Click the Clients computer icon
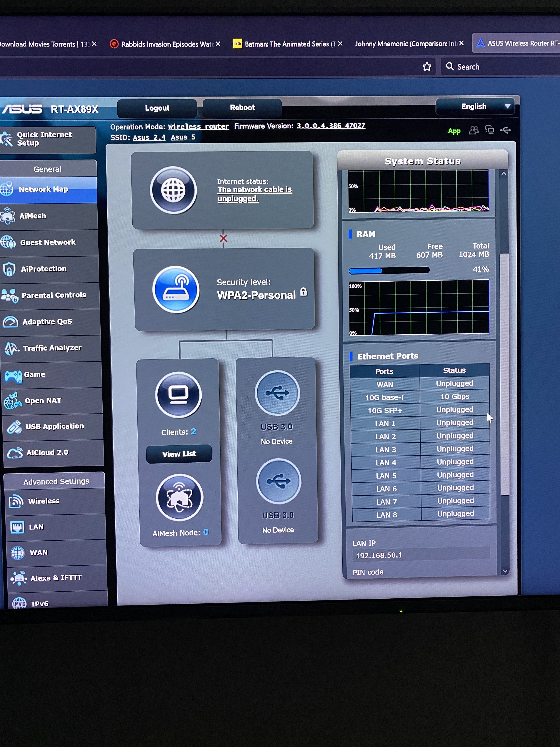 (x=179, y=395)
